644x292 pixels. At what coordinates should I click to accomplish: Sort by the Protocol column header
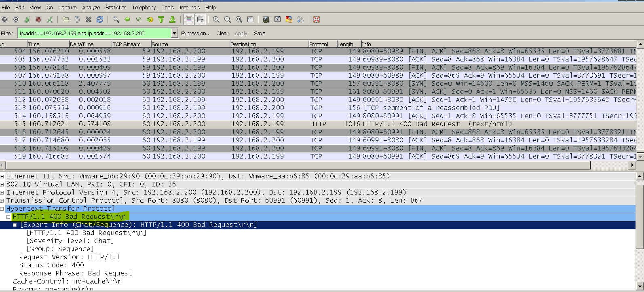(x=323, y=44)
